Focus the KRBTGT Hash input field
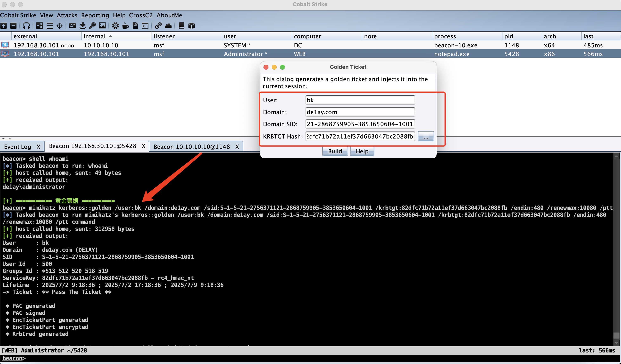This screenshot has height=364, width=621. [360, 136]
